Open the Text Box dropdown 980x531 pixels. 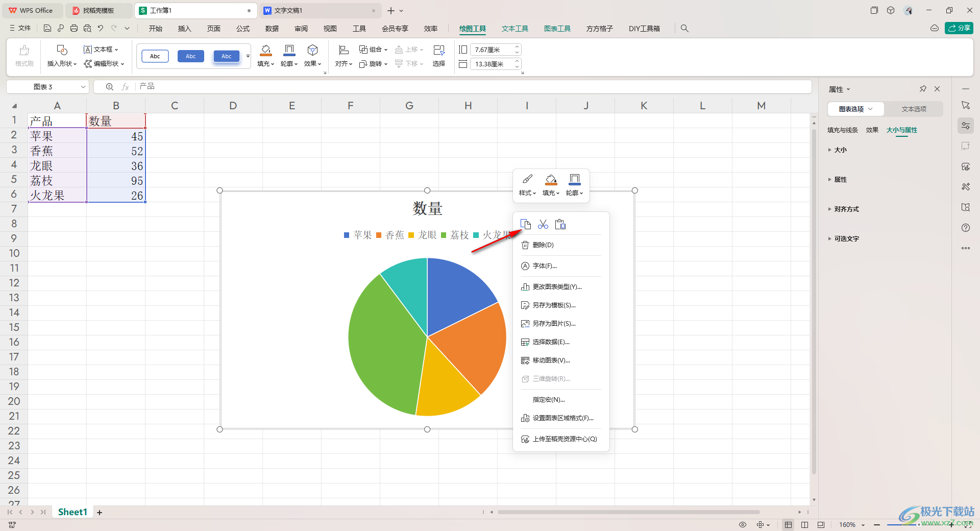point(101,50)
